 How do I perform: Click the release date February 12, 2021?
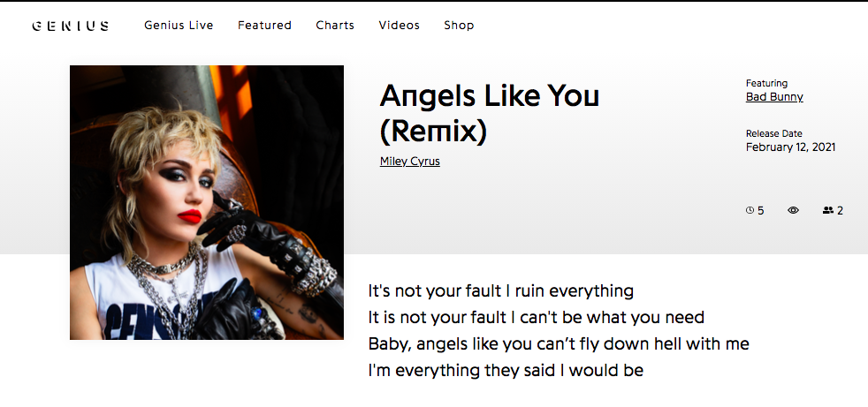click(790, 147)
